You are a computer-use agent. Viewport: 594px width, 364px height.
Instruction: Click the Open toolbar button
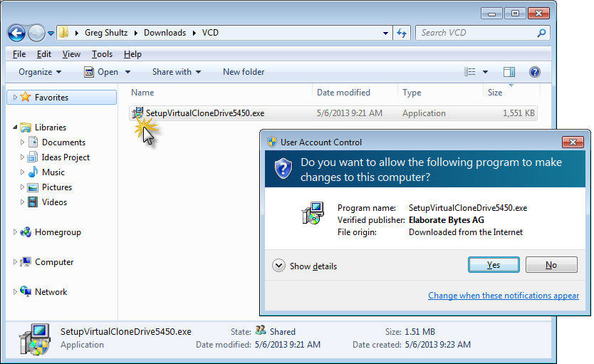[x=101, y=72]
